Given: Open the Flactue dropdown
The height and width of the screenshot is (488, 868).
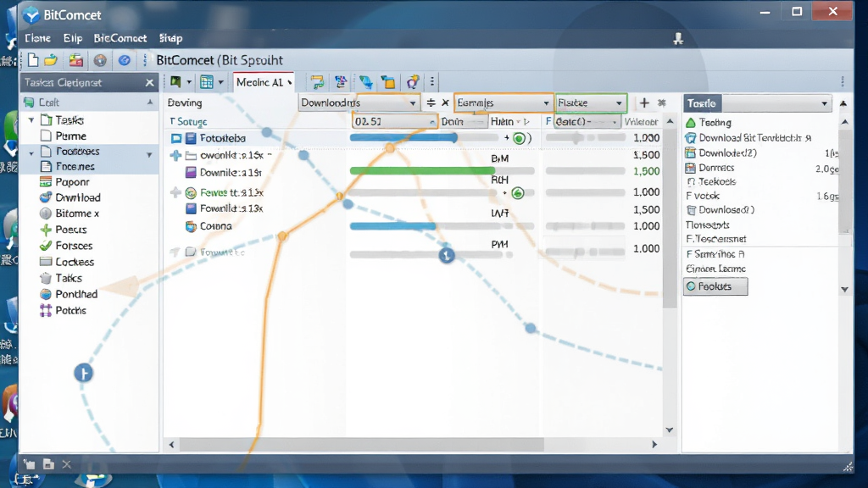Looking at the screenshot, I should (591, 103).
